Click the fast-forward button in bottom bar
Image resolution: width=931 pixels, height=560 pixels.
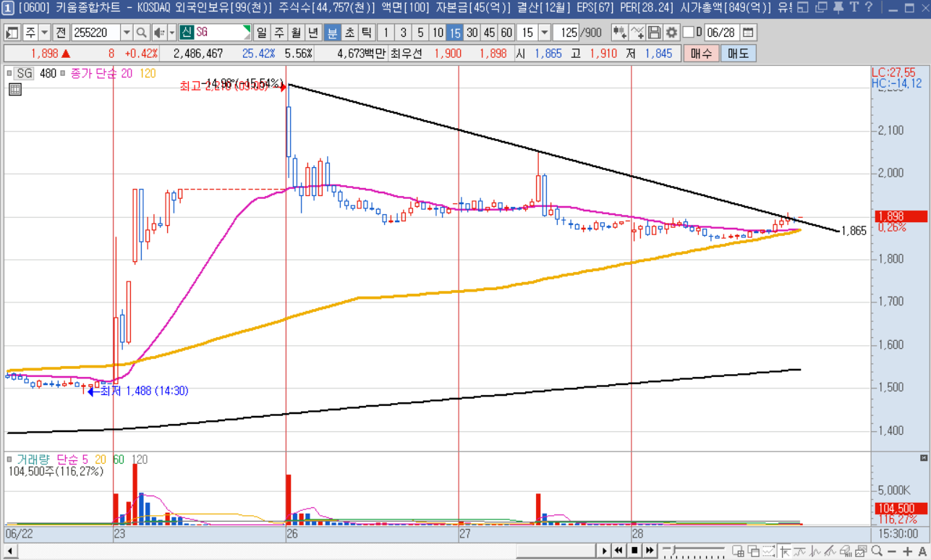(x=650, y=551)
